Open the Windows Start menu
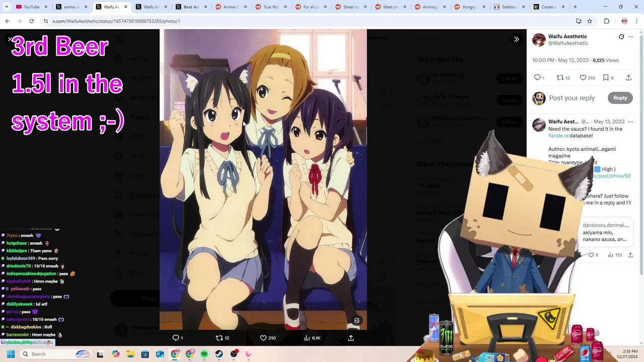644x362 pixels. tap(11, 354)
